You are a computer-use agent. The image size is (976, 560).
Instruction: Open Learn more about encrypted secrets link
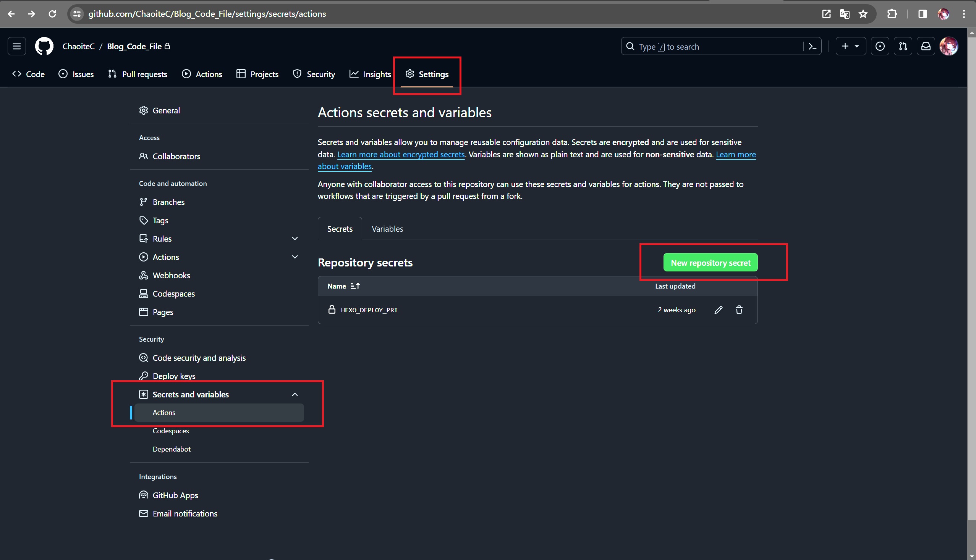(x=401, y=154)
